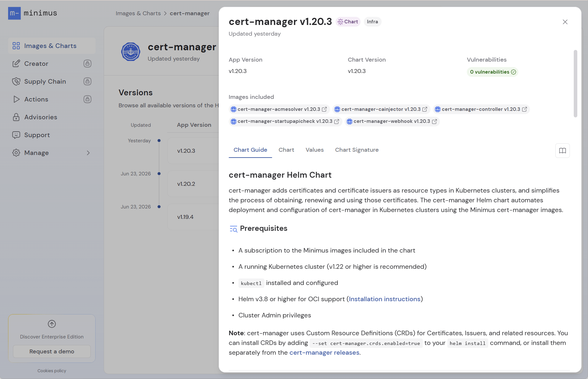Open the Cookies policy link
Image resolution: width=588 pixels, height=379 pixels.
[52, 371]
